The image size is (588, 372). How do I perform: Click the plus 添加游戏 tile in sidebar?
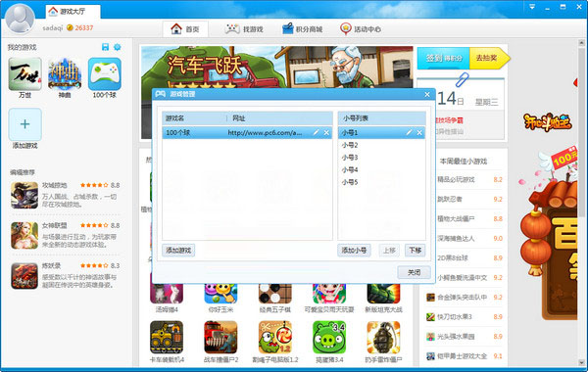[x=25, y=124]
